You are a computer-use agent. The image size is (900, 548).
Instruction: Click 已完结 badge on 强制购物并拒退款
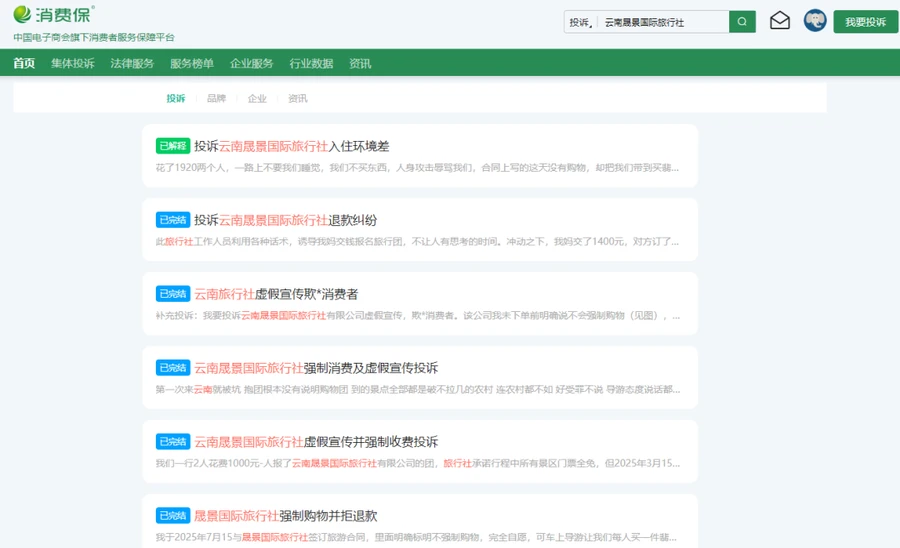tap(173, 515)
